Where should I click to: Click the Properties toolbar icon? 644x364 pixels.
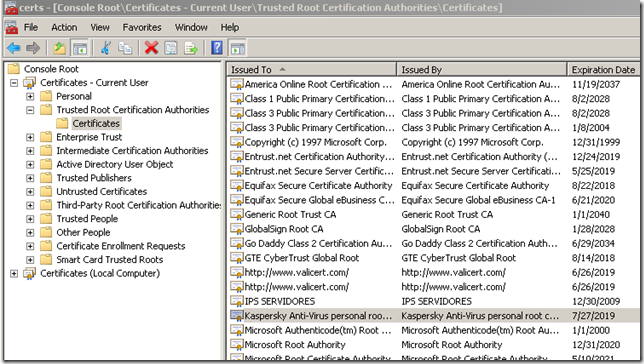171,48
